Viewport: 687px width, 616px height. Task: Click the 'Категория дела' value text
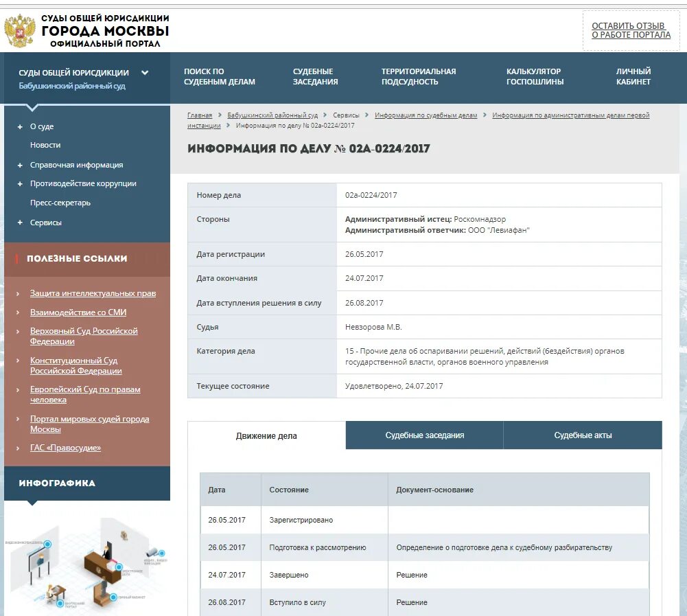[485, 356]
